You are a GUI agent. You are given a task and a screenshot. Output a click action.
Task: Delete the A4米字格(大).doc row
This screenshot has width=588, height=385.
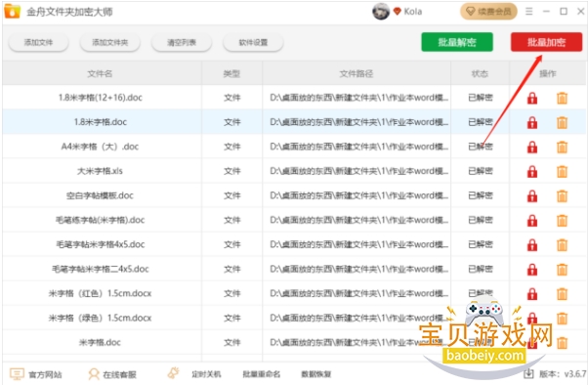click(562, 148)
